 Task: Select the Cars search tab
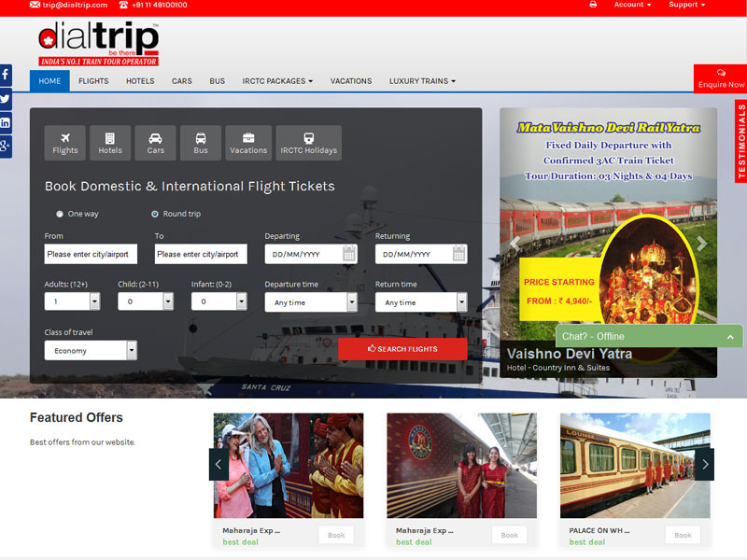(x=155, y=143)
